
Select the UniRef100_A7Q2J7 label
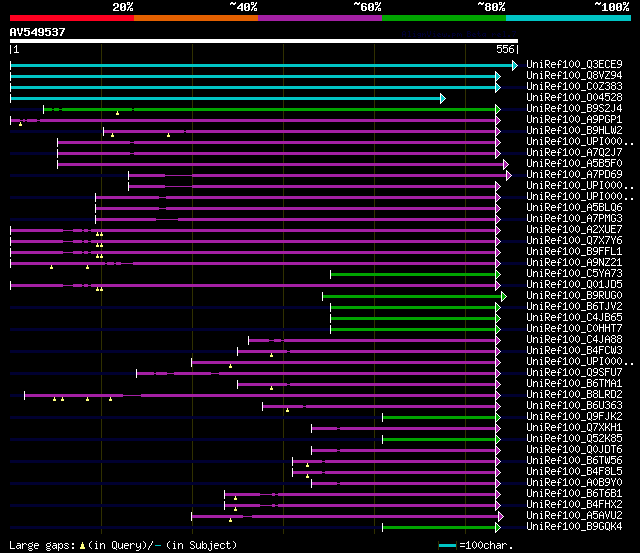[x=574, y=153]
